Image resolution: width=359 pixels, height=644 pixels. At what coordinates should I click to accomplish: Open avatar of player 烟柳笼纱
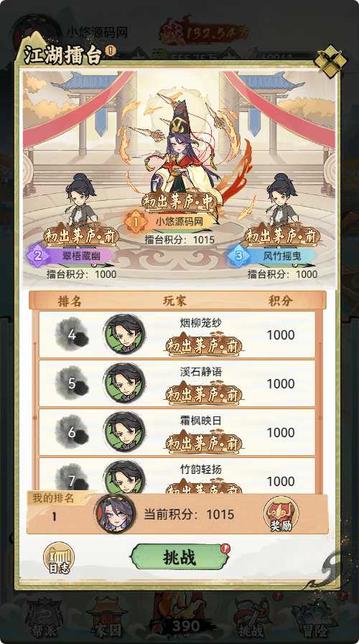click(x=124, y=335)
